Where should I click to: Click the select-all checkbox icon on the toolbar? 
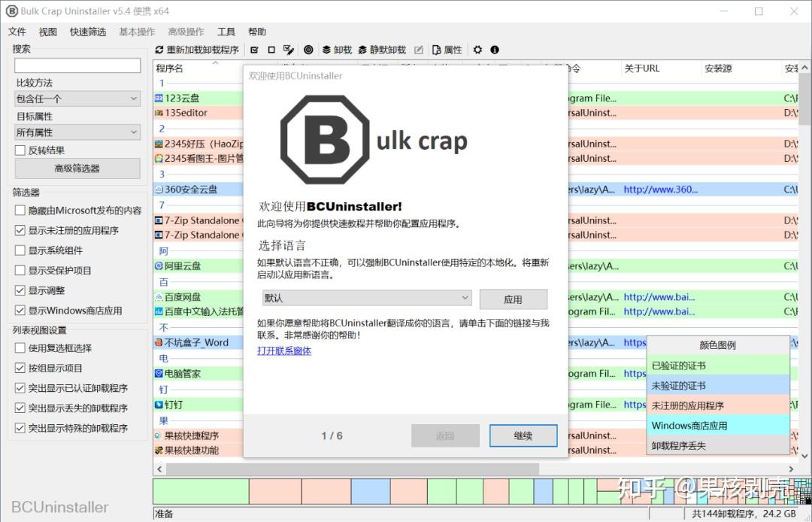[256, 50]
